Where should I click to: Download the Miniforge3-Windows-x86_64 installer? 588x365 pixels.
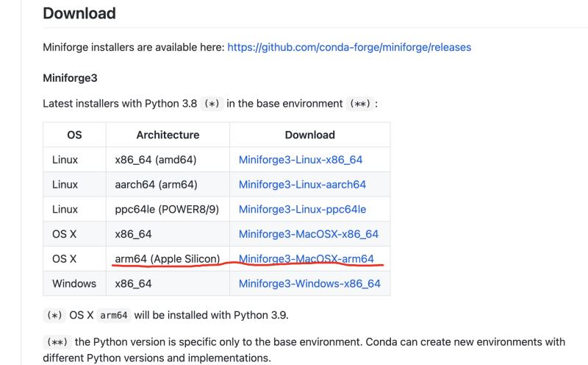point(309,283)
